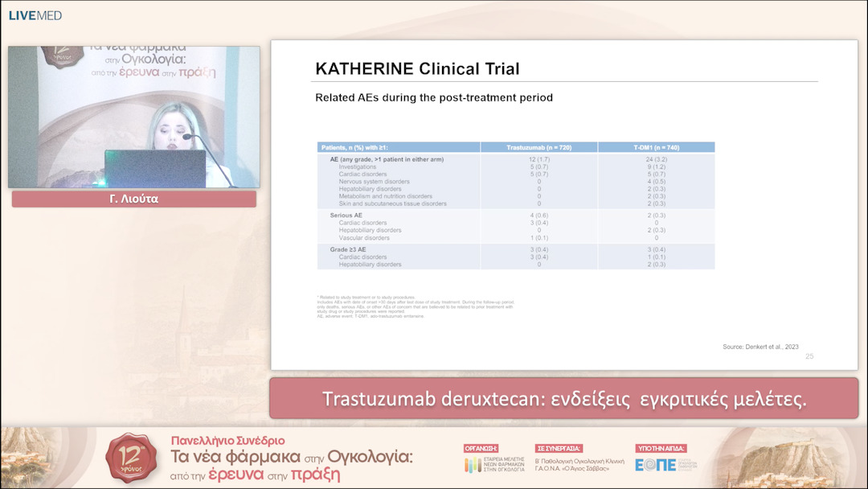Image resolution: width=868 pixels, height=489 pixels.
Task: Click the slide page number 25
Action: (810, 355)
